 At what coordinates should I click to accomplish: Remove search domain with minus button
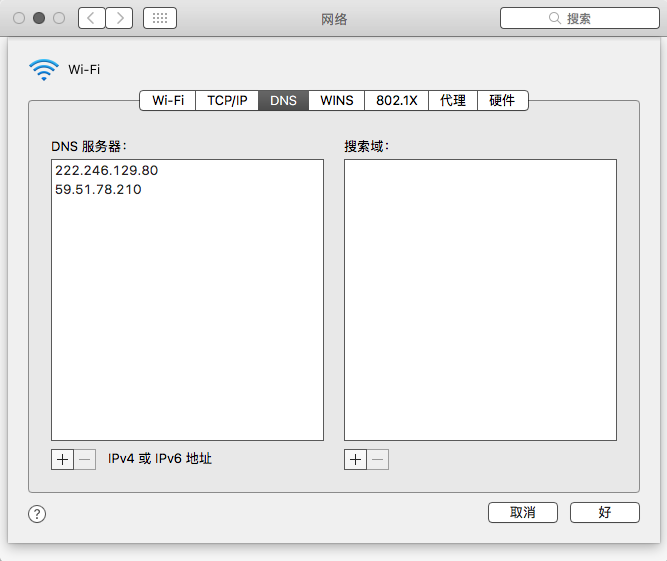click(377, 459)
